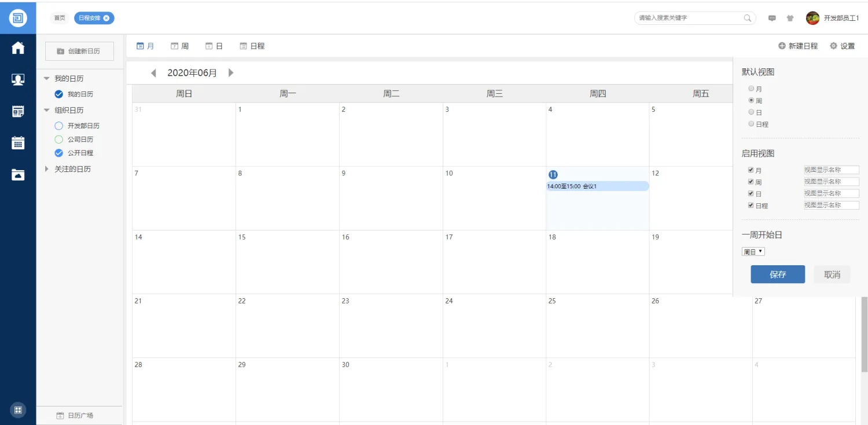Click the search magnifier icon
The image size is (868, 425).
pyautogui.click(x=748, y=18)
